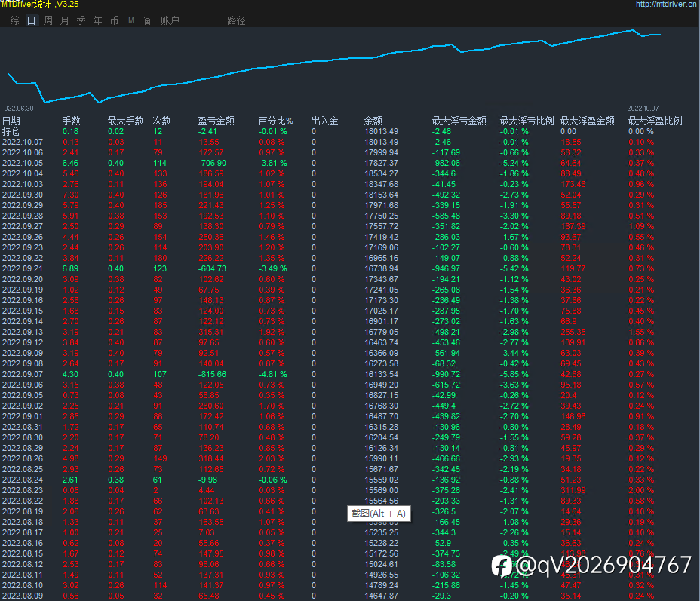Screen dimensions: 700x601
Task: Select the 2022.09.13 date row
Action: tap(23, 332)
